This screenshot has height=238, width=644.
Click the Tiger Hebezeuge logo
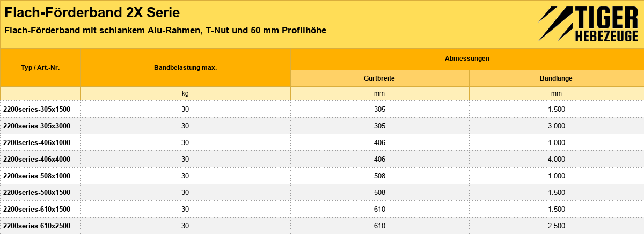(x=588, y=24)
